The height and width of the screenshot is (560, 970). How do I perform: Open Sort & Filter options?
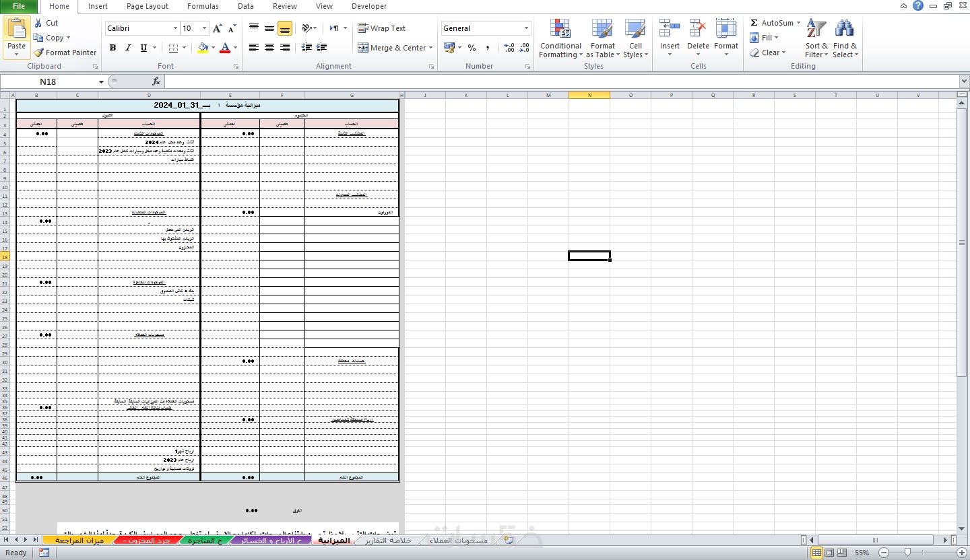pyautogui.click(x=816, y=38)
